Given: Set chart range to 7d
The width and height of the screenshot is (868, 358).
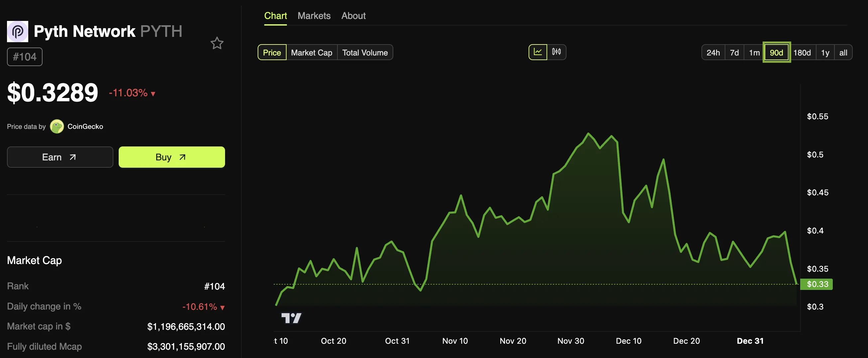Looking at the screenshot, I should 734,52.
